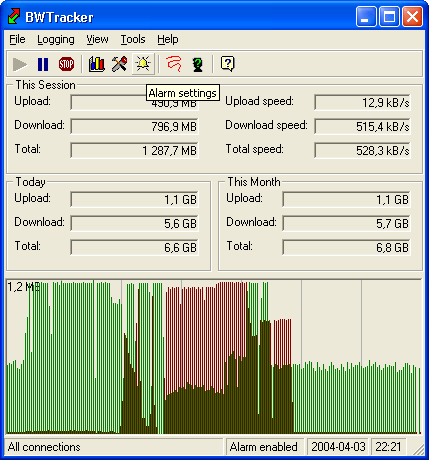Open statistics via the bar chart icon
Image resolution: width=429 pixels, height=460 pixels.
pyautogui.click(x=97, y=64)
